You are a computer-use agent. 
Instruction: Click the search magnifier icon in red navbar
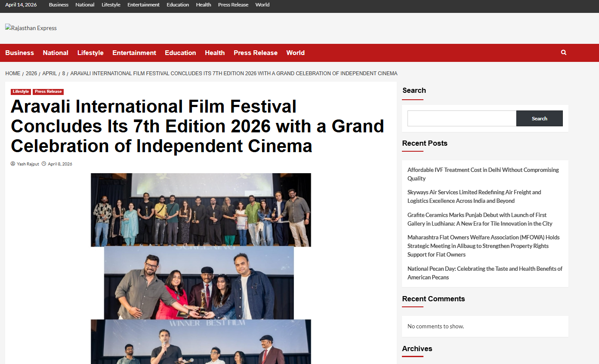click(563, 52)
